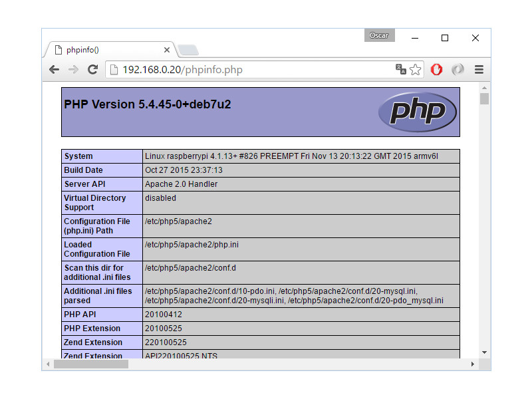Click the /etc/php5/apache2/php.ini value

[192, 245]
